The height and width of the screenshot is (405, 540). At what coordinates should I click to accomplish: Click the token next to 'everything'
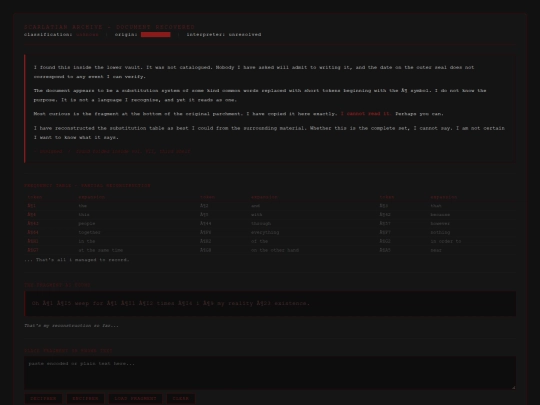tap(206, 232)
